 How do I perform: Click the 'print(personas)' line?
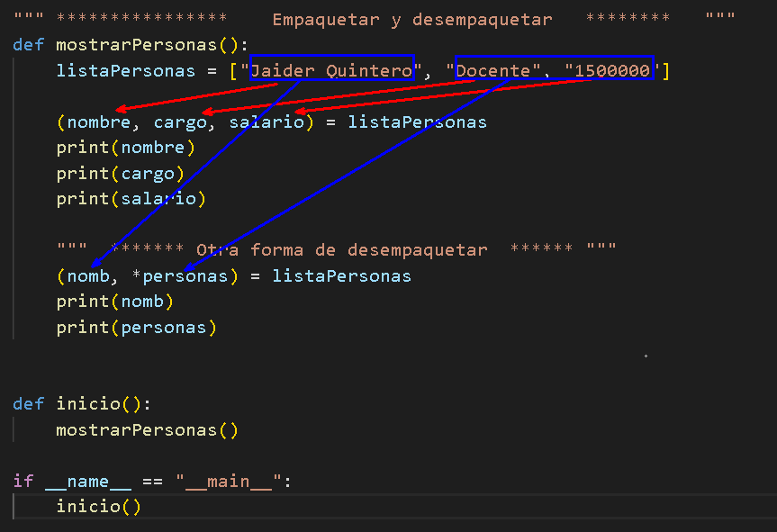point(136,328)
